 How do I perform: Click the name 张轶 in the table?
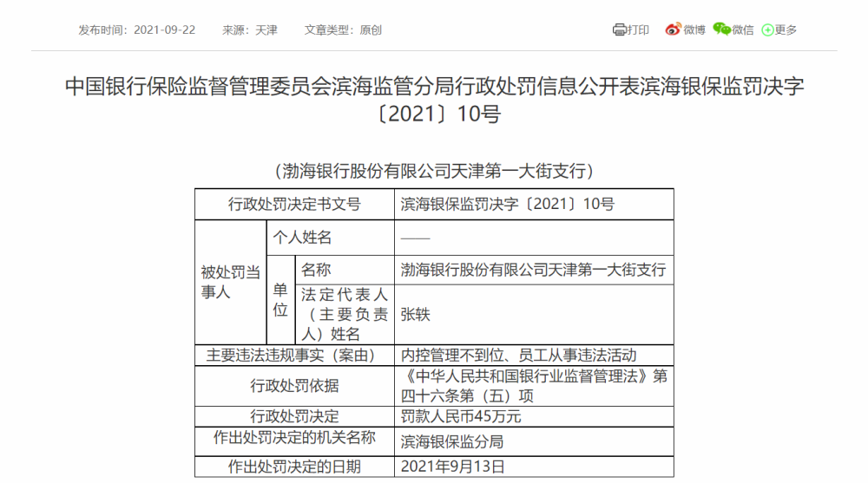click(x=415, y=314)
